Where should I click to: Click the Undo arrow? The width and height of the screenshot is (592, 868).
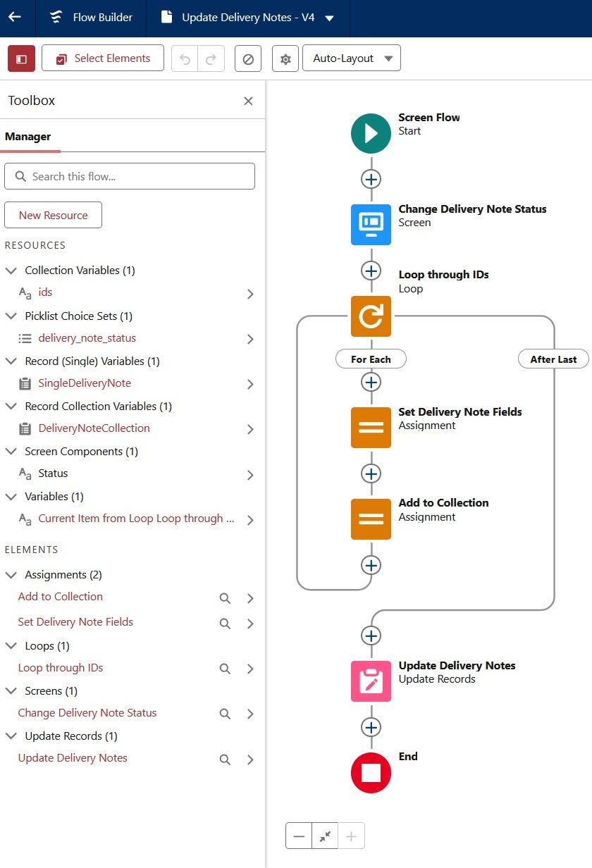click(x=185, y=59)
